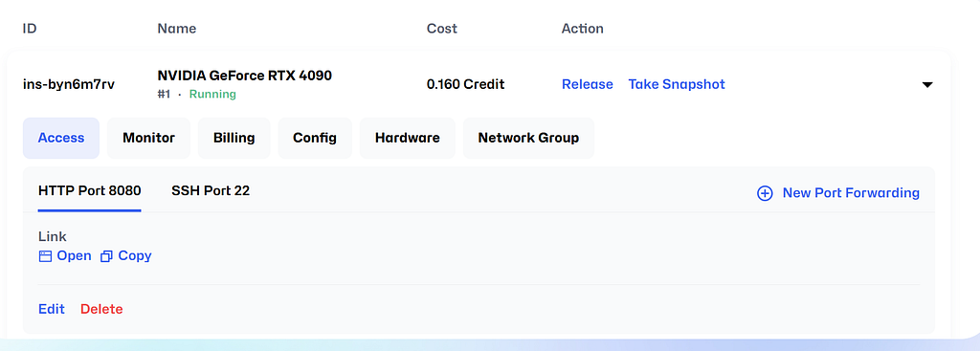Edit the port forwarding entry
This screenshot has height=351, width=980.
point(52,309)
